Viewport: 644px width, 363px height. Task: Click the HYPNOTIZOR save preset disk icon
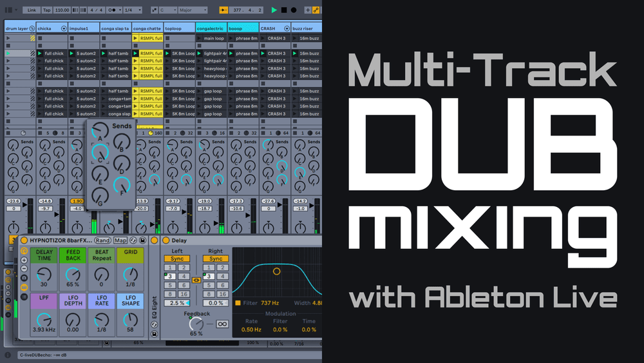tap(142, 240)
